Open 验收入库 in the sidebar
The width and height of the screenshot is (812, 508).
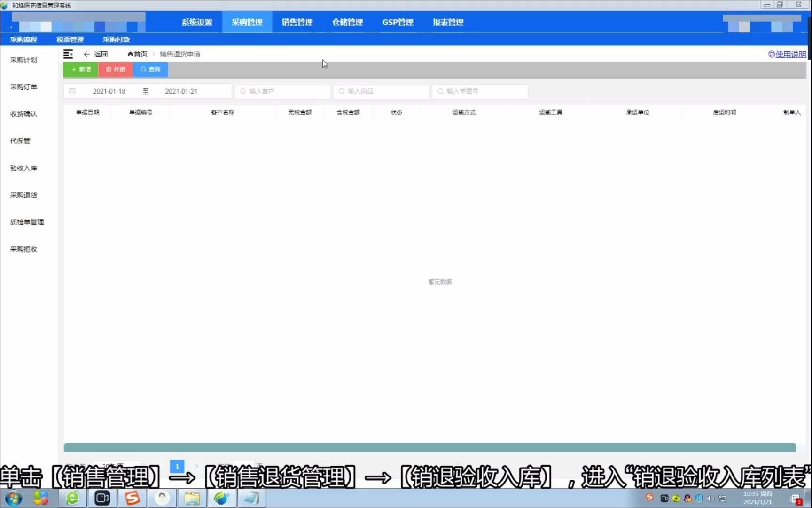[23, 168]
